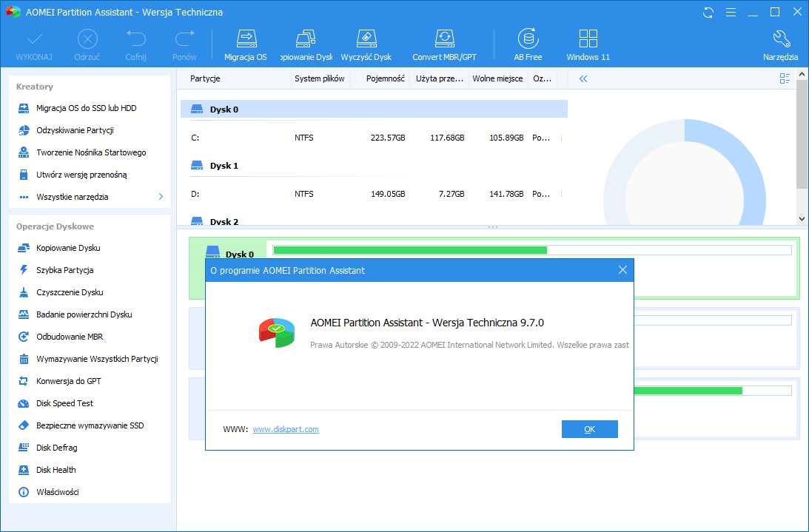The image size is (809, 532).
Task: Click OK in the about dialog
Action: 590,429
